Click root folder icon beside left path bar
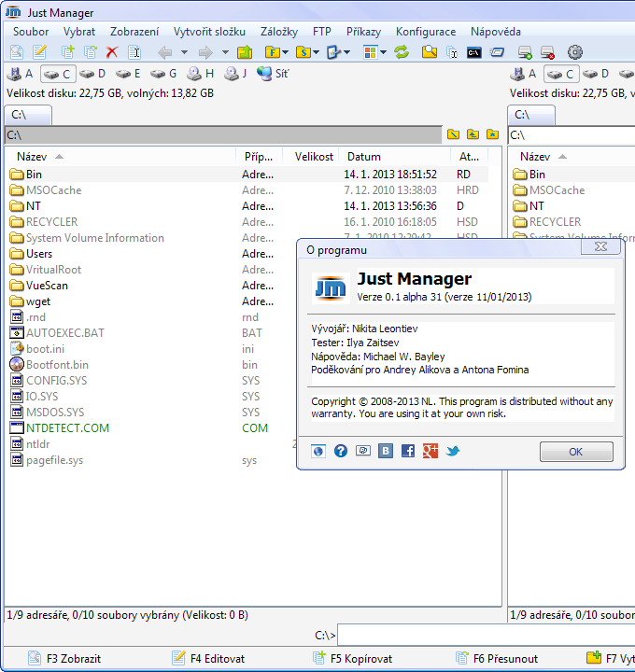The image size is (635, 672). (x=453, y=134)
